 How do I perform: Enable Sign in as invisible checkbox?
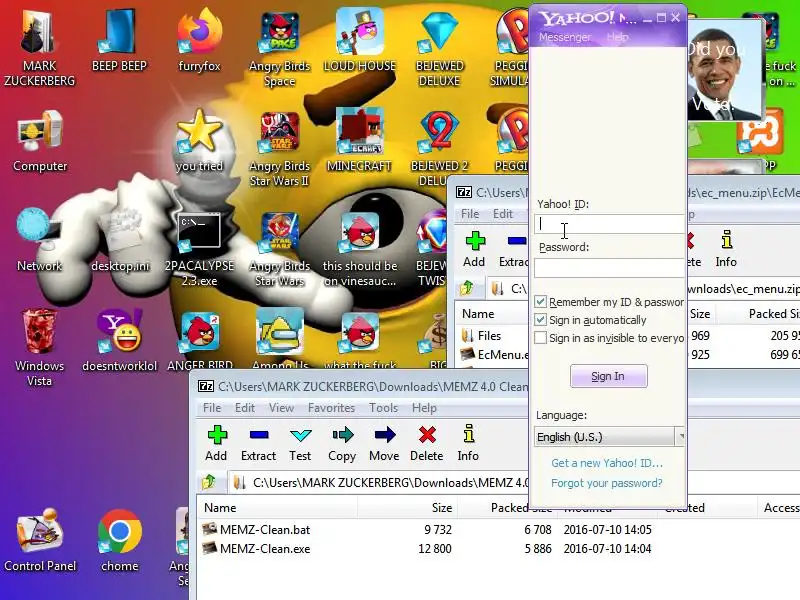point(540,338)
